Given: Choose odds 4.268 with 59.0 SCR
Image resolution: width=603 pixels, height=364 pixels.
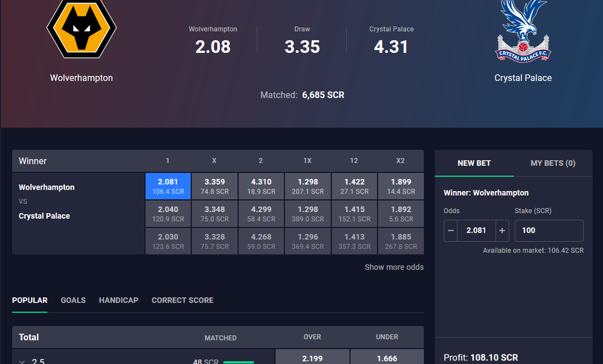Looking at the screenshot, I should pyautogui.click(x=261, y=242).
